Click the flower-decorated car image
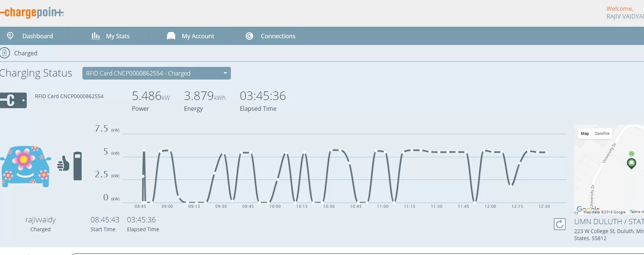Image resolution: width=644 pixels, height=255 pixels. click(x=26, y=166)
